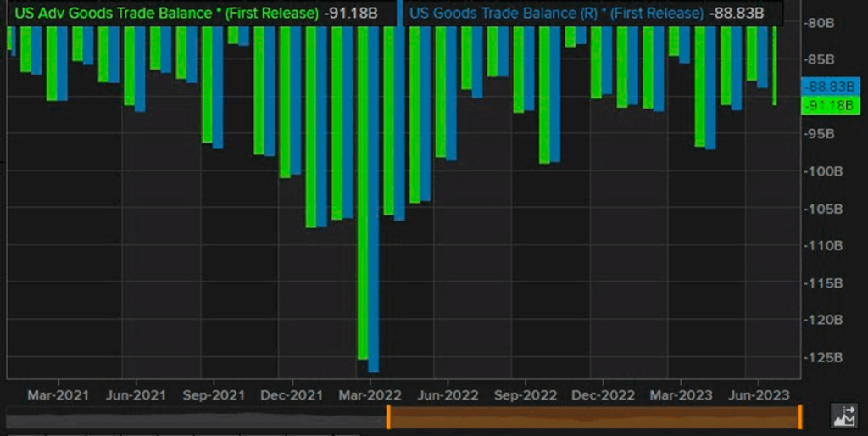Click the last green bar after Jun-2023

pos(775,66)
